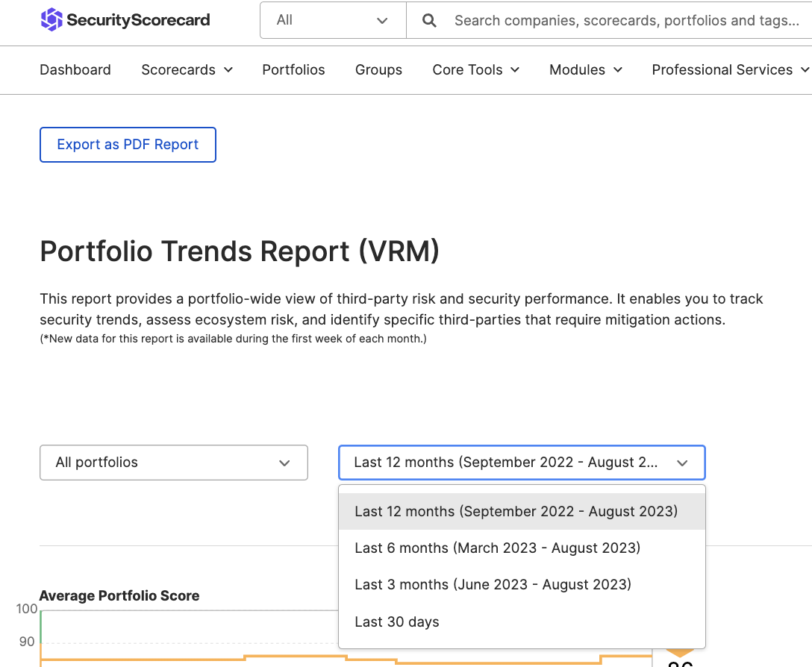Click the Average Portfolio Score label
The height and width of the screenshot is (667, 812).
point(119,595)
